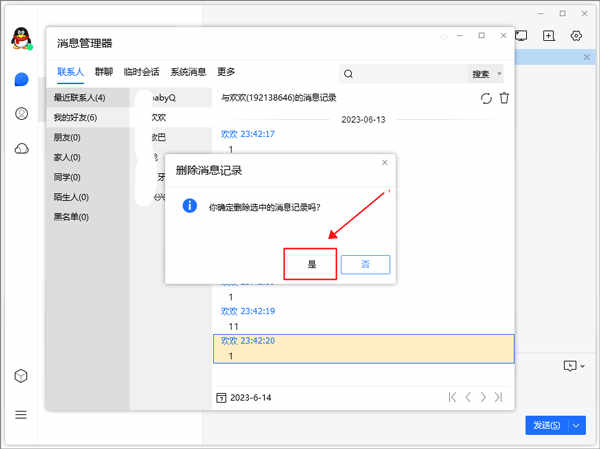Open the calendar date picker icon
Screen dimensions: 600x449
221,398
